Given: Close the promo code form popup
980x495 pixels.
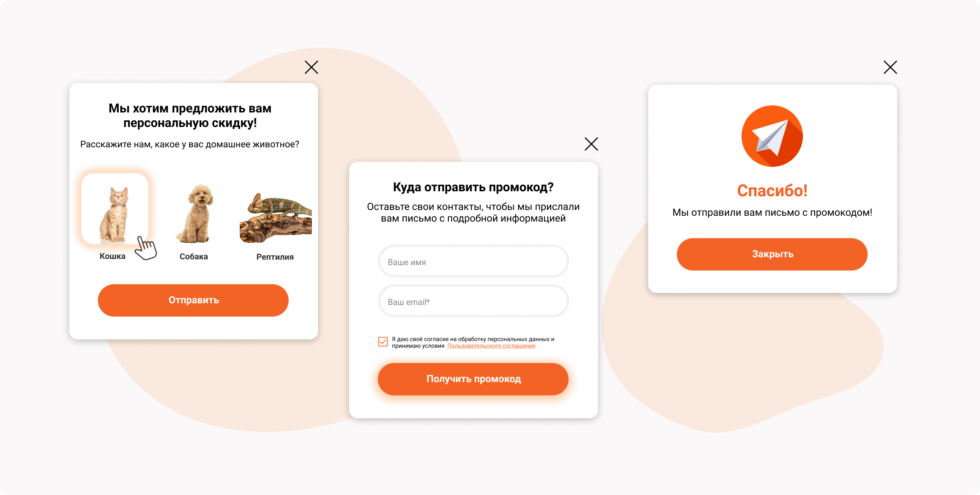Looking at the screenshot, I should tap(591, 144).
